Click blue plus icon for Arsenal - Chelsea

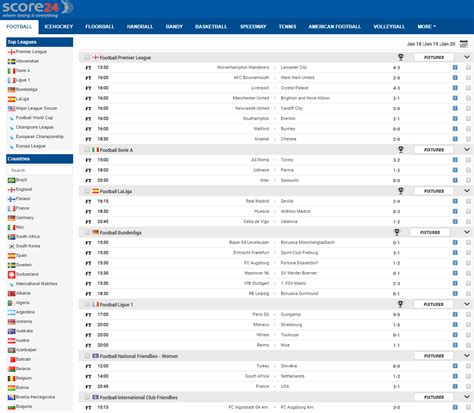point(455,139)
